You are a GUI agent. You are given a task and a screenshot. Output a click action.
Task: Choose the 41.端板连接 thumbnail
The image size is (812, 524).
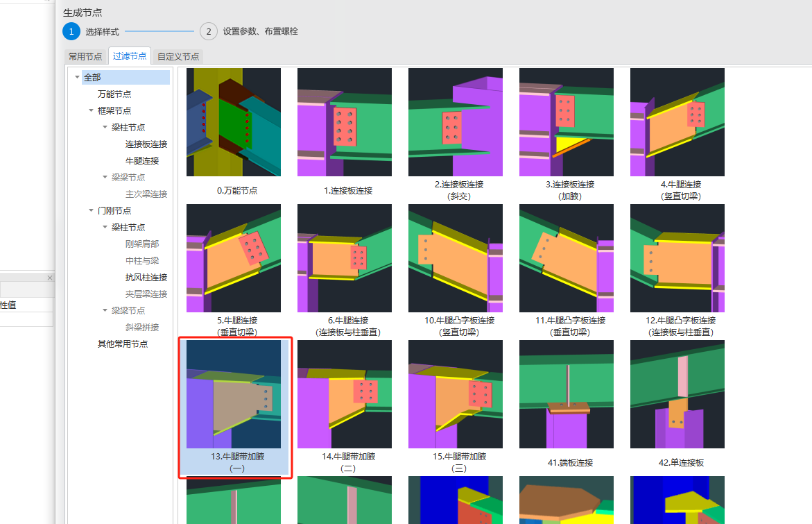567,394
